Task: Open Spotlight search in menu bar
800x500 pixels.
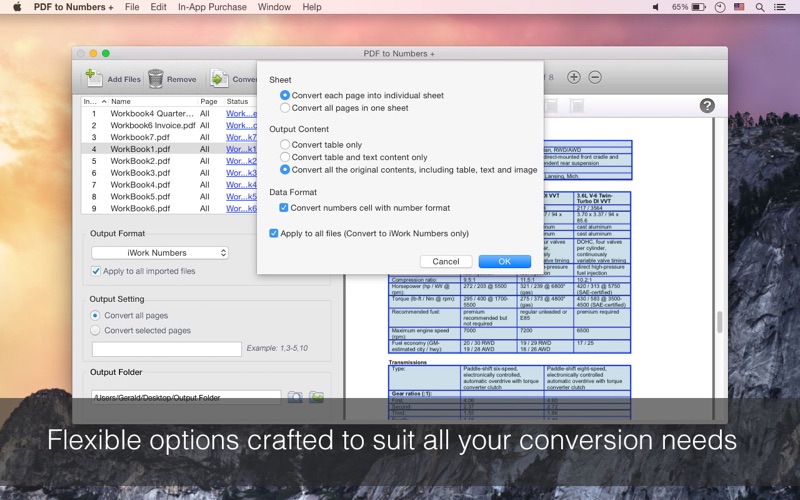Action: click(x=760, y=7)
